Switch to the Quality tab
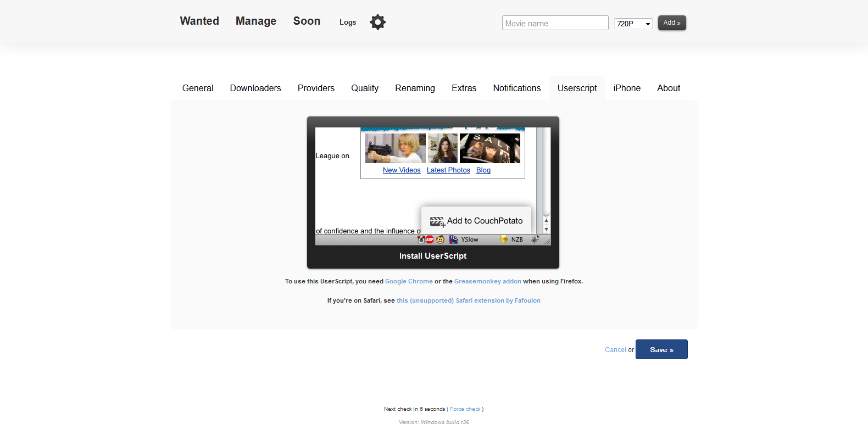Screen dimensions: 868x435 tap(365, 88)
